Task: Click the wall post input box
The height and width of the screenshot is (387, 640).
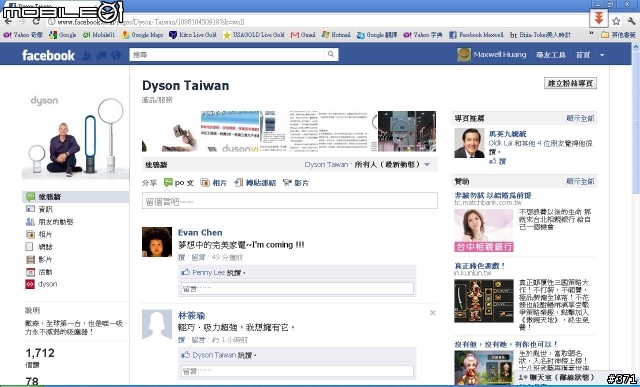Action: (290, 201)
